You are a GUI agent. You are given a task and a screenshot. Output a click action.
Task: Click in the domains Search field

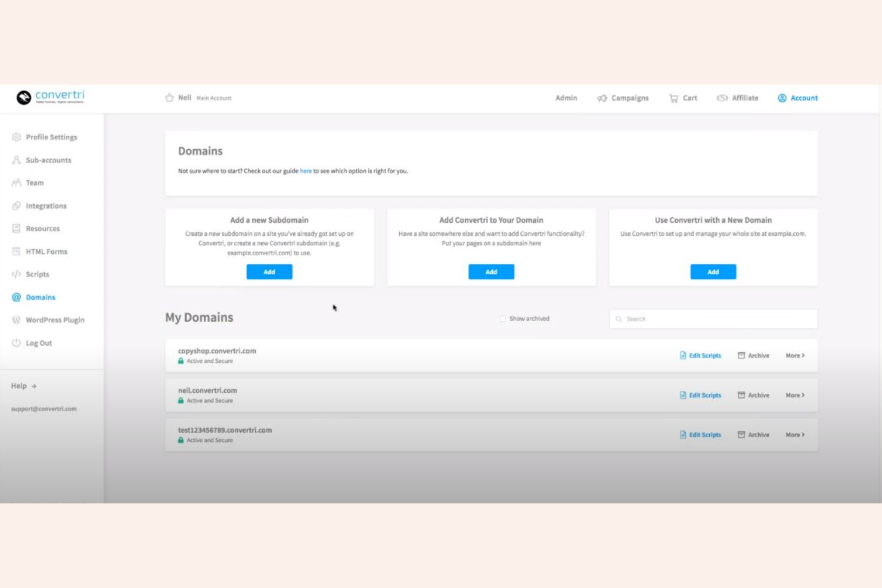point(713,319)
